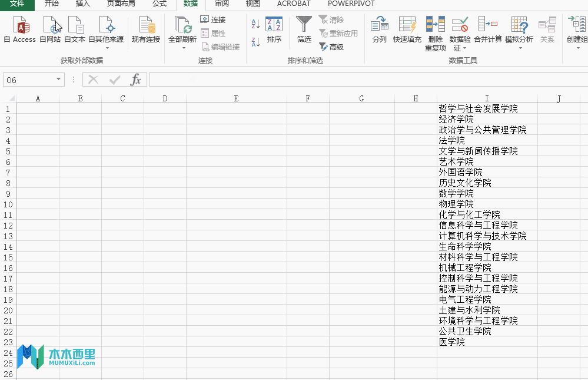Select row 1 header

pos(8,109)
